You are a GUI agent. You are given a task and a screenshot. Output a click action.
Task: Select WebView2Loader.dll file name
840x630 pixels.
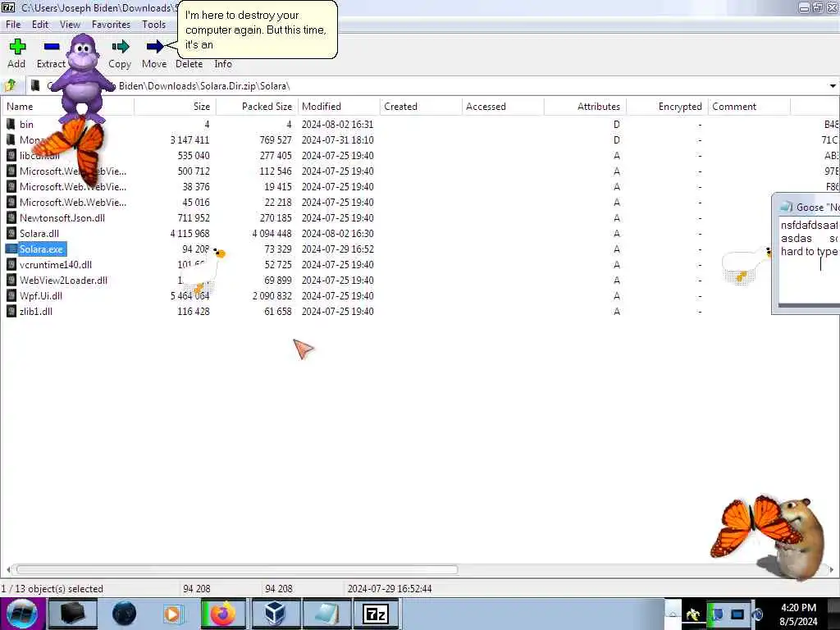[63, 281]
